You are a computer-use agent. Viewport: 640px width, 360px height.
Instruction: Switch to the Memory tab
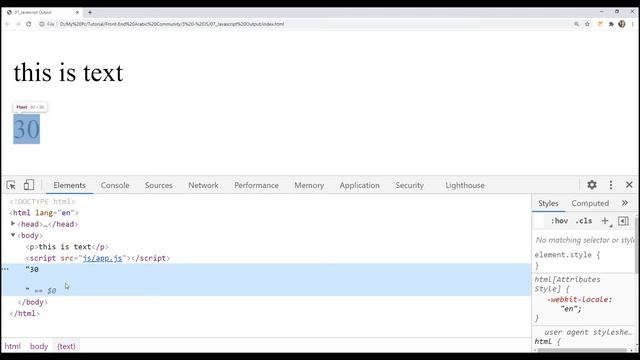pyautogui.click(x=309, y=185)
